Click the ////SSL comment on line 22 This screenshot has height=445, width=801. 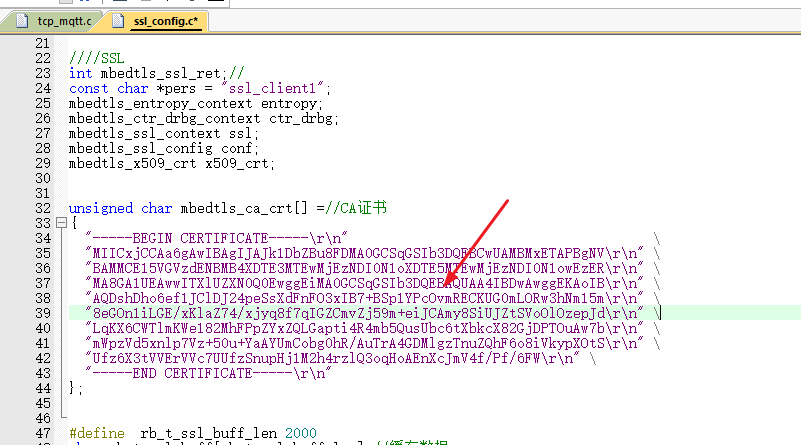click(x=97, y=58)
